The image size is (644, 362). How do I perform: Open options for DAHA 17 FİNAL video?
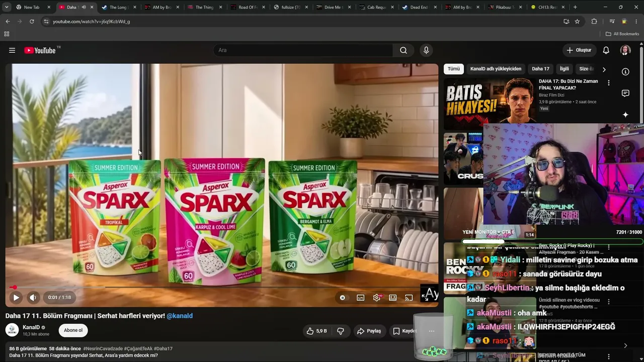coord(608,83)
